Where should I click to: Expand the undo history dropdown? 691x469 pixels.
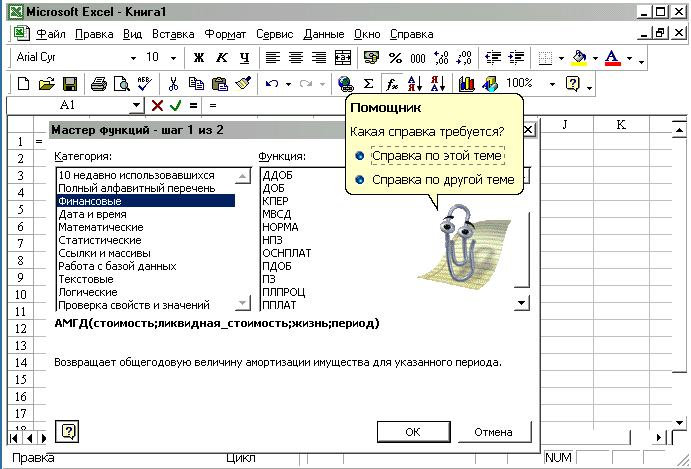pyautogui.click(x=288, y=84)
